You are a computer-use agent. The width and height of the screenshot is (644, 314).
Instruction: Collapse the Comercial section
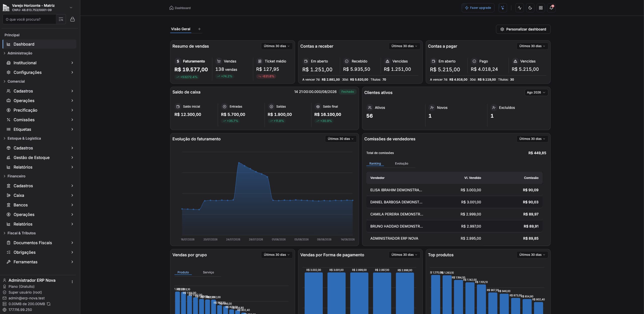coord(14,81)
